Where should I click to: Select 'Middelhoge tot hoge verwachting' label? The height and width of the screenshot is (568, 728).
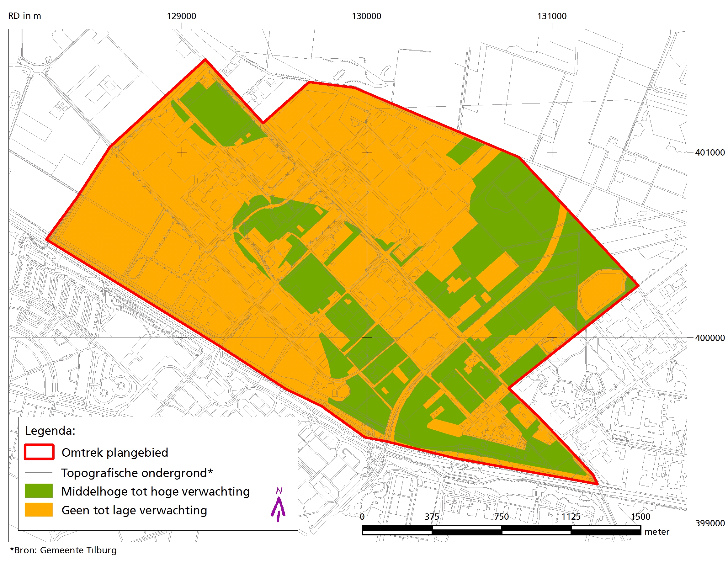click(x=155, y=492)
